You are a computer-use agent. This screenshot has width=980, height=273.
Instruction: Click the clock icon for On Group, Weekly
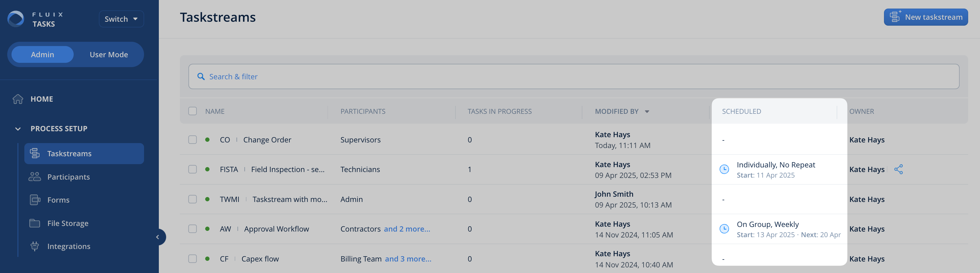click(x=724, y=229)
